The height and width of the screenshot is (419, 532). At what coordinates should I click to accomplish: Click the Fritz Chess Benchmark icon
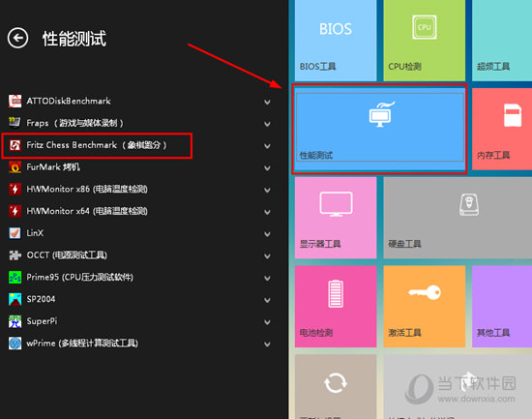pyautogui.click(x=15, y=145)
